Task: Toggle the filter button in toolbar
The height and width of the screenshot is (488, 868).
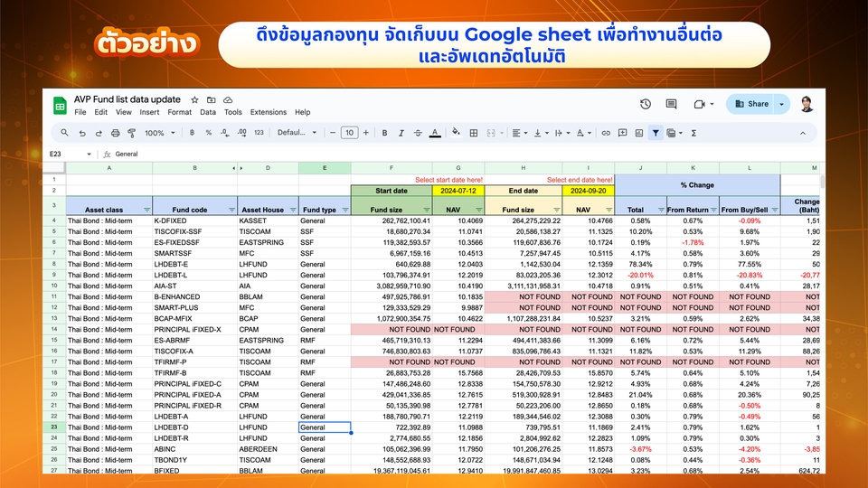Action: point(656,133)
